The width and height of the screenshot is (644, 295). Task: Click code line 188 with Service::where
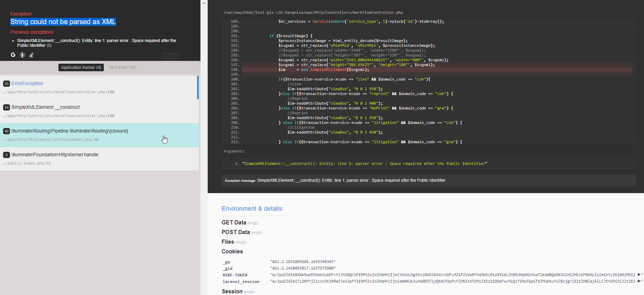click(x=361, y=21)
